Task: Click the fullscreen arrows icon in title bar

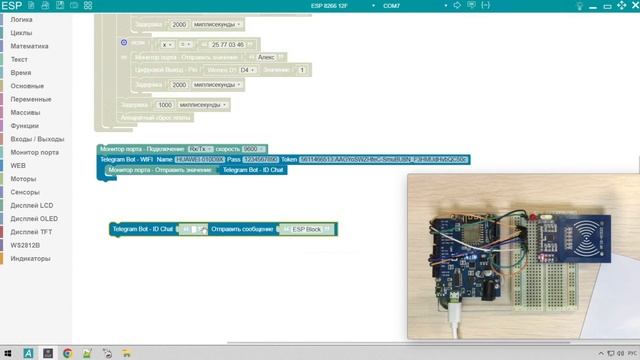Action: pos(621,5)
